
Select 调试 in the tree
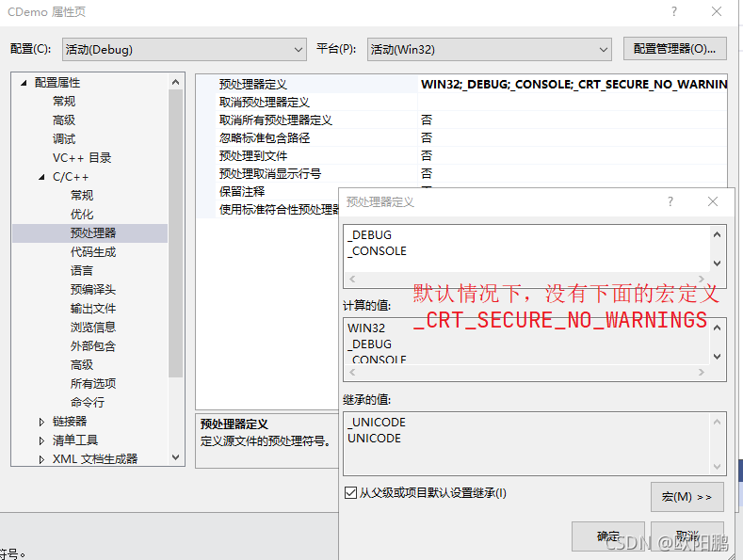point(64,139)
